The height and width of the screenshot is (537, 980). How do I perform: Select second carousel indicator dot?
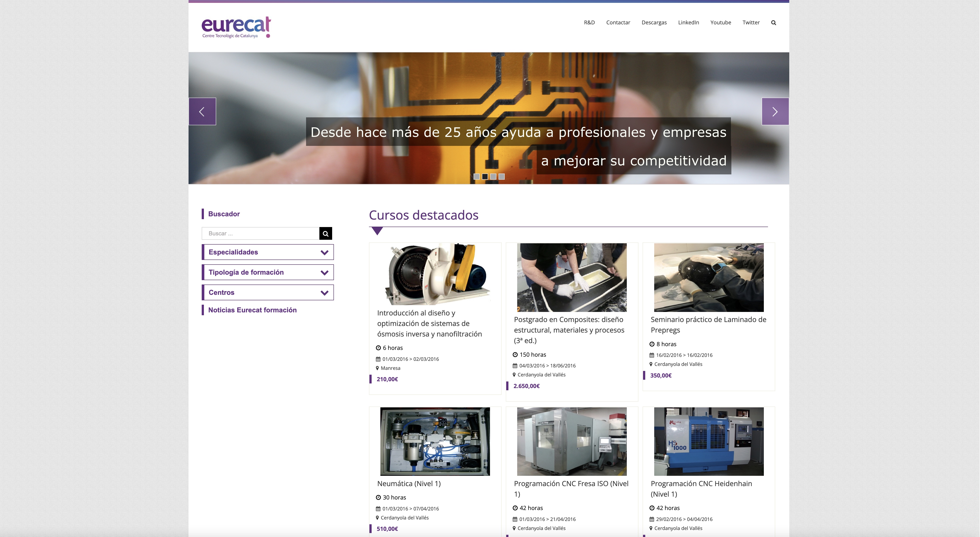485,177
